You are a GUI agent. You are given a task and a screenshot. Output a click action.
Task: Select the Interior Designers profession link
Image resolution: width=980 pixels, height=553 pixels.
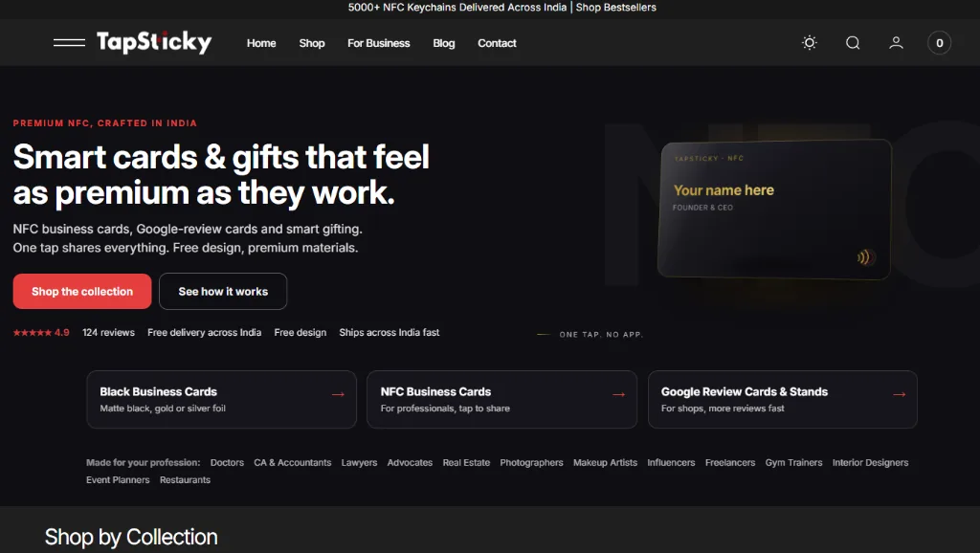[870, 462]
